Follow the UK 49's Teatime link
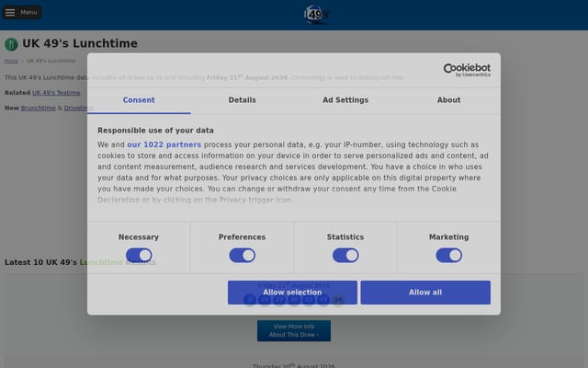588x368 pixels. point(56,93)
